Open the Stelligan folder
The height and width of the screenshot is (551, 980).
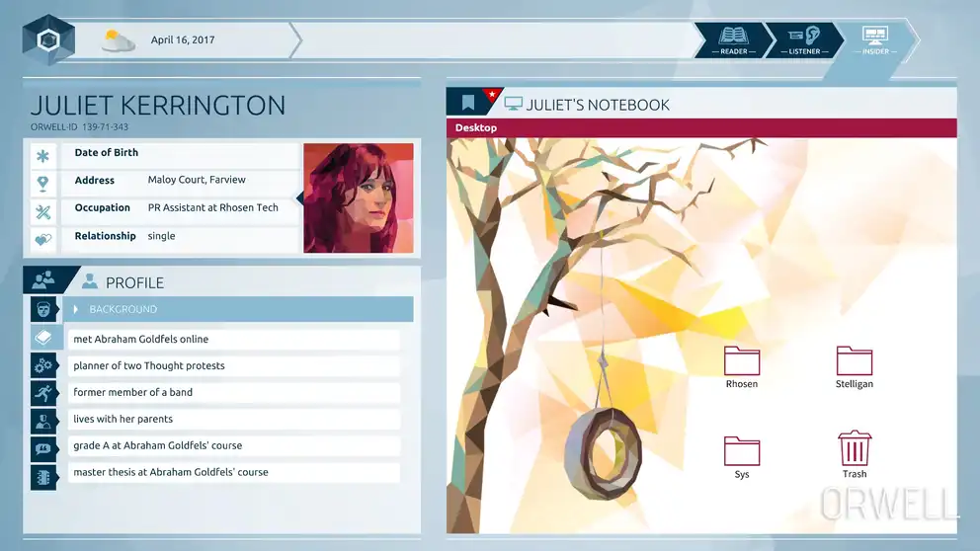point(854,366)
